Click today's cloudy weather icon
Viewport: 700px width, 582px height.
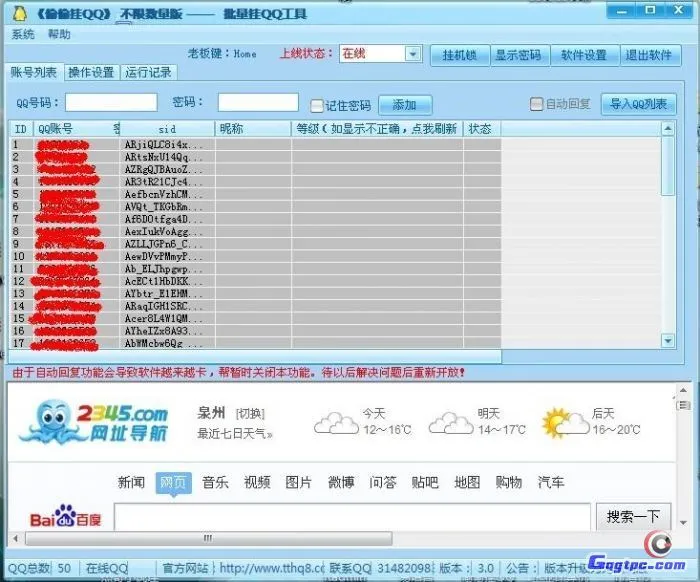[336, 423]
